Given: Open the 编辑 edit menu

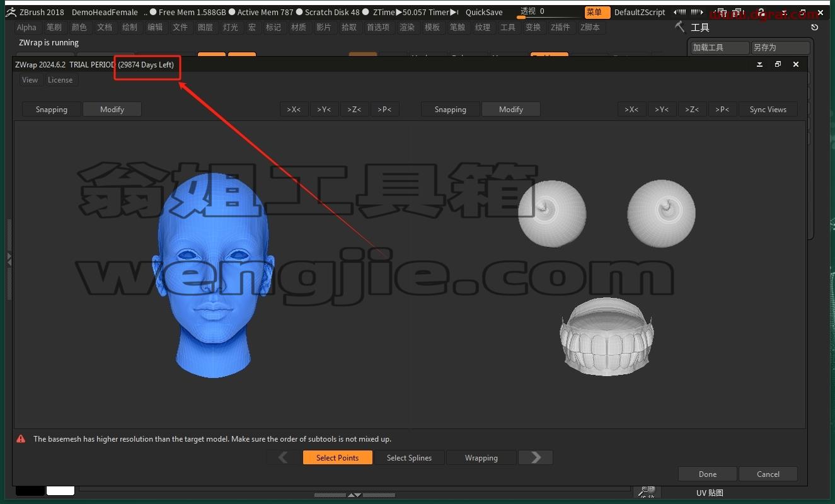Looking at the screenshot, I should tap(155, 27).
